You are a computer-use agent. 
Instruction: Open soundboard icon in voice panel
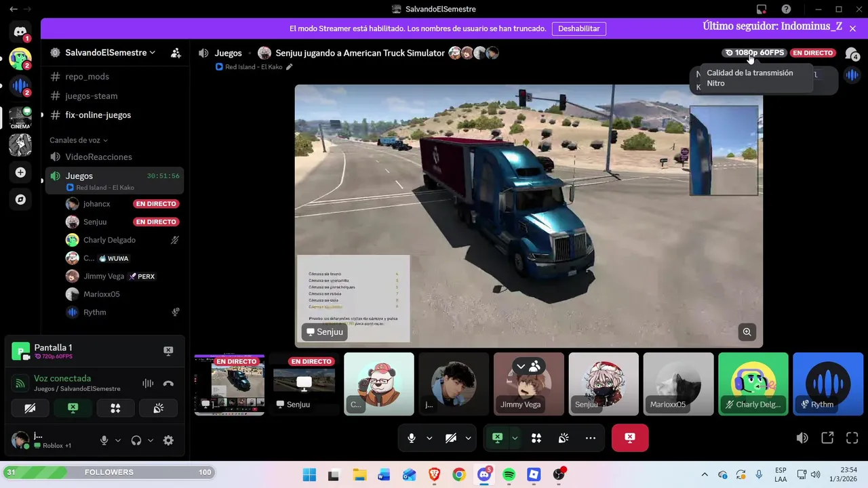[x=158, y=408]
